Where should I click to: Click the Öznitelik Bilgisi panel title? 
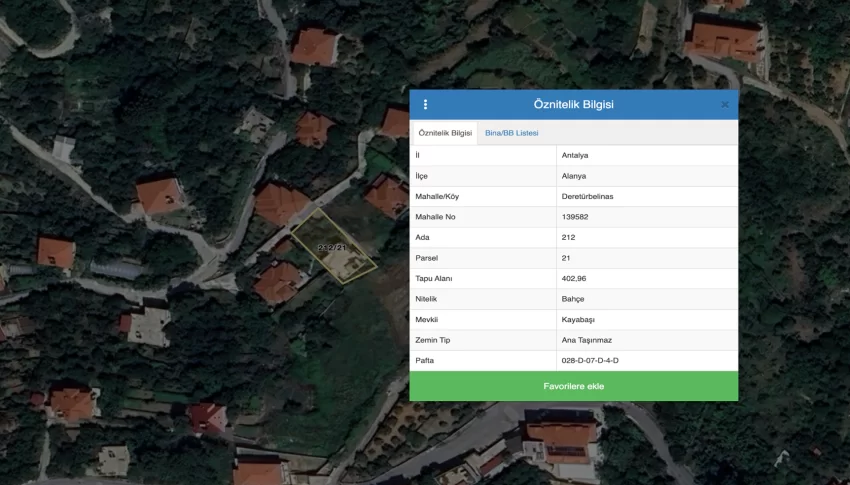(x=574, y=104)
